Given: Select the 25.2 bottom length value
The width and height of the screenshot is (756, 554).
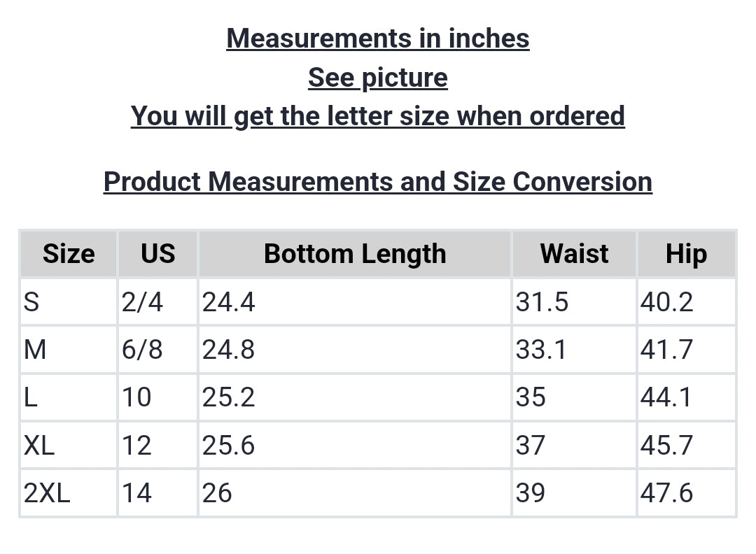Looking at the screenshot, I should (x=228, y=397).
